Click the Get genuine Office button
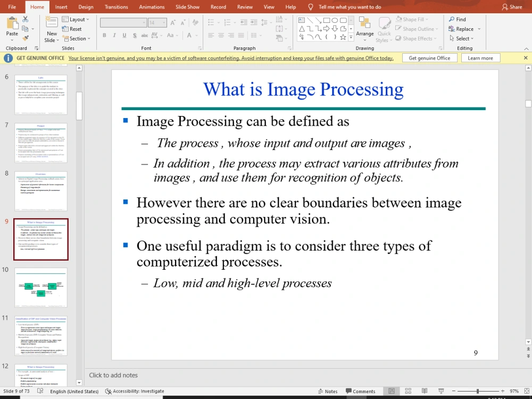Screen dimensions: 532x399 pyautogui.click(x=429, y=58)
